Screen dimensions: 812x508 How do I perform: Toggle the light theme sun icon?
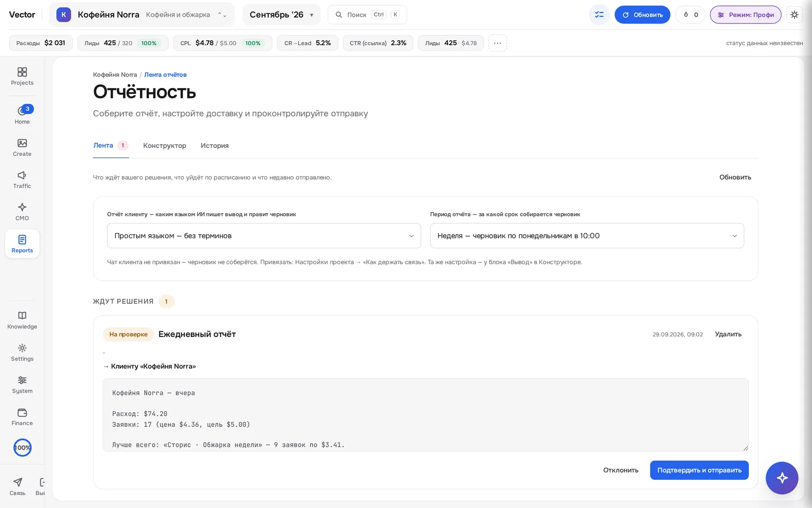pyautogui.click(x=794, y=14)
